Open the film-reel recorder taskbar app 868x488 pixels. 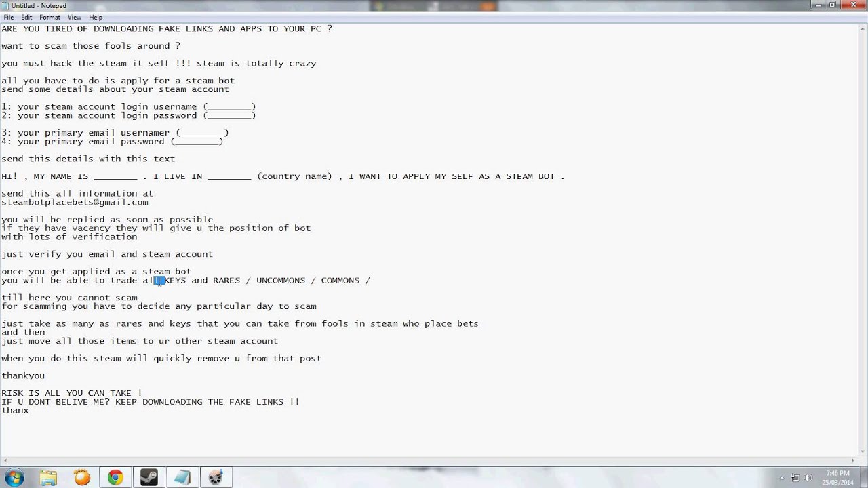216,477
